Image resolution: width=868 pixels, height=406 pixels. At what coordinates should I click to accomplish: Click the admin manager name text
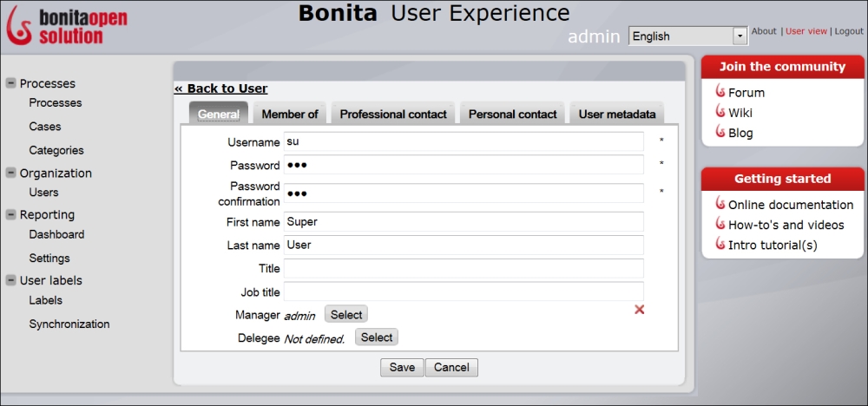pos(299,316)
